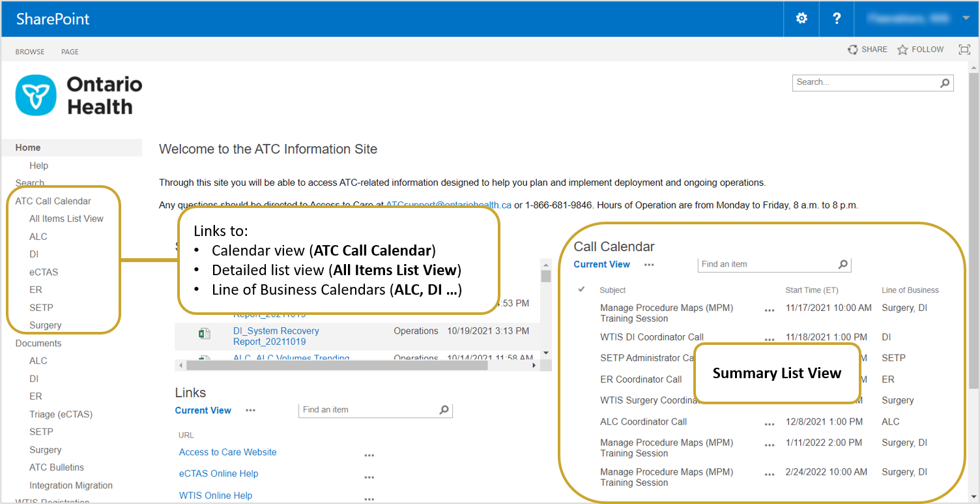Open the SETP calendar under ATC Call Calendar
The image size is (980, 504).
coord(41,308)
